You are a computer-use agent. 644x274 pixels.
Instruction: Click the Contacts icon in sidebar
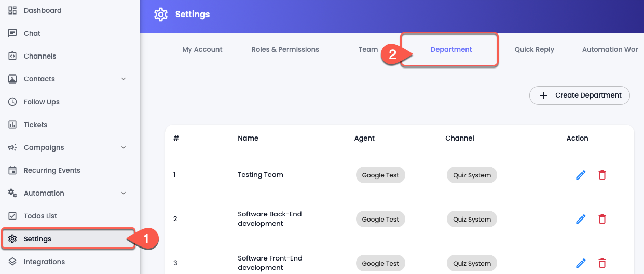(x=13, y=79)
